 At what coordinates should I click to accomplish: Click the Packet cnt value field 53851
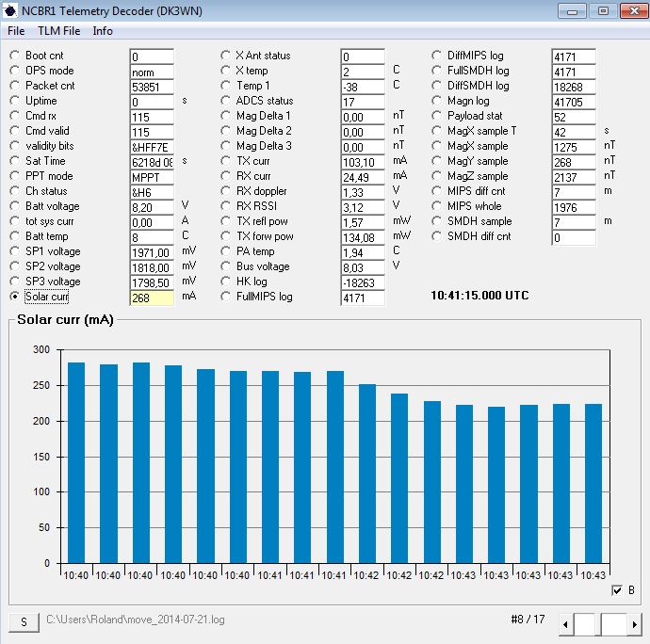[x=152, y=87]
